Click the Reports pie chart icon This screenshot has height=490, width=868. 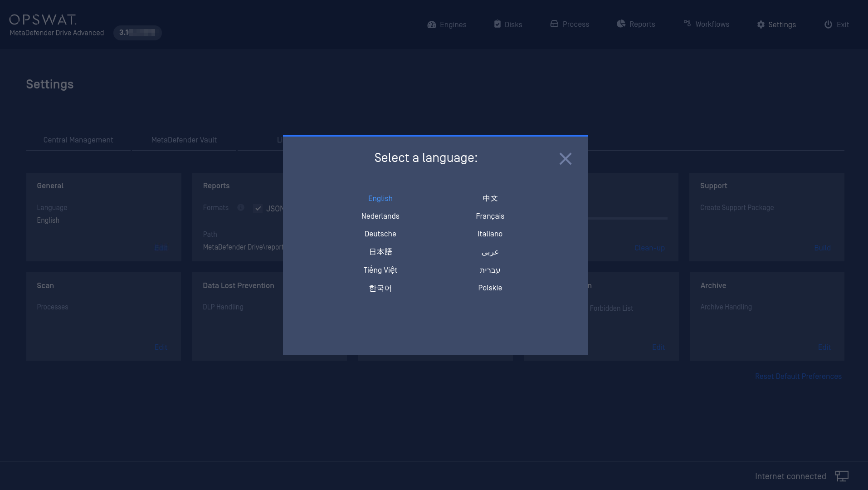(621, 24)
